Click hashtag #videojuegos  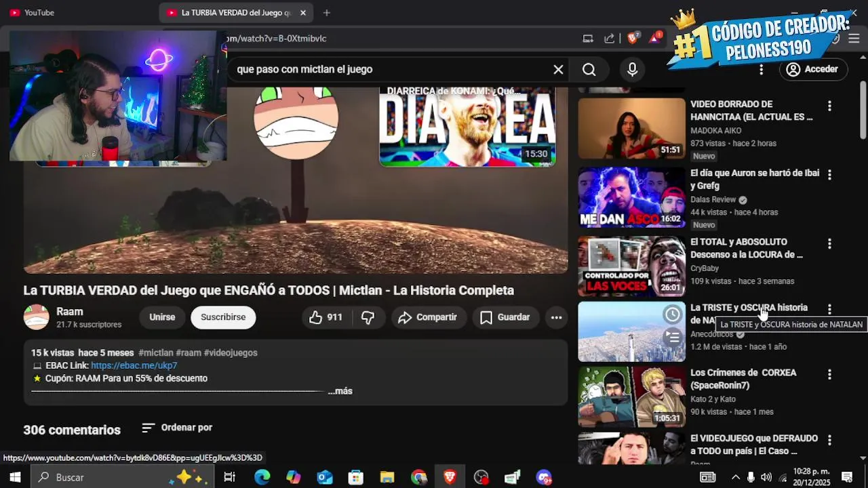coord(231,353)
